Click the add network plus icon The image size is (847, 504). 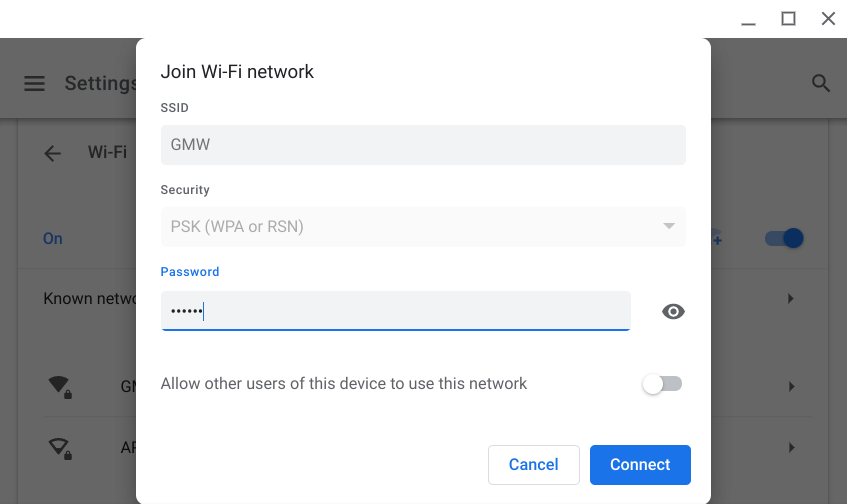[717, 239]
